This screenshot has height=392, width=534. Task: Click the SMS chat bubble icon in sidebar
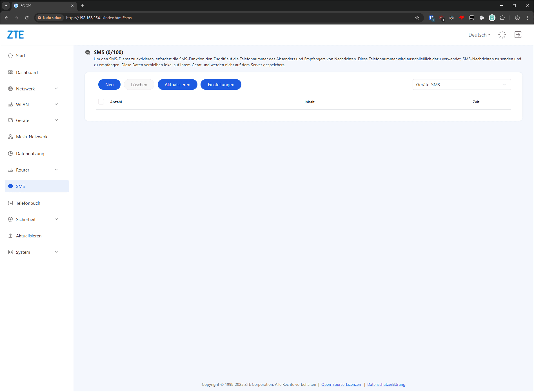10,186
